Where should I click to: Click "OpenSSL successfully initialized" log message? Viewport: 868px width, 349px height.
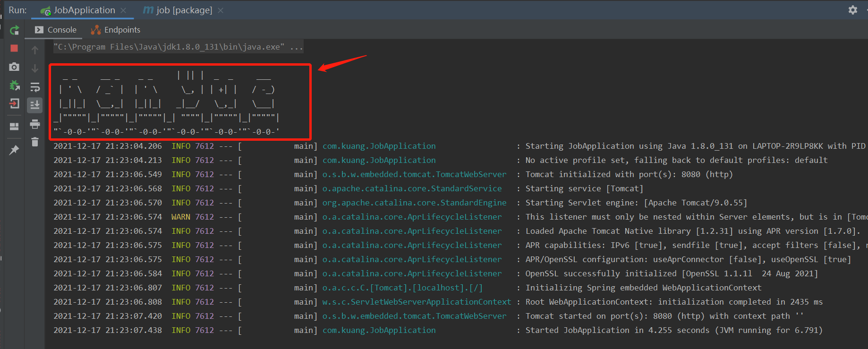(672, 273)
